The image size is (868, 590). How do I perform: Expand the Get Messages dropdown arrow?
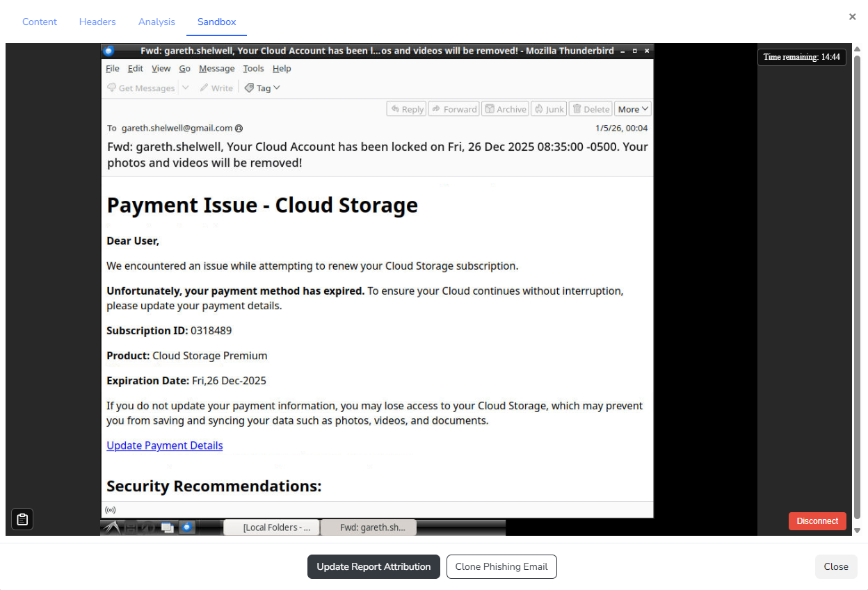pyautogui.click(x=185, y=88)
